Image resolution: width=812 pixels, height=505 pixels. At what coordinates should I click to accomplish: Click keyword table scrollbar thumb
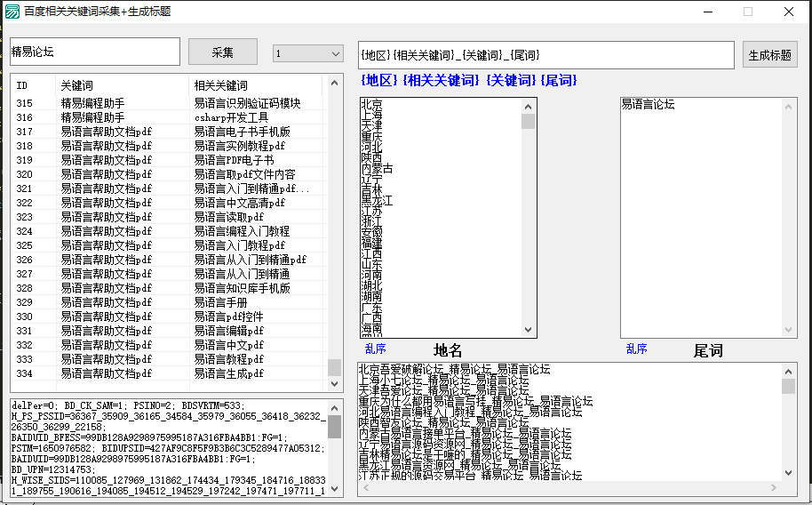pyautogui.click(x=334, y=367)
